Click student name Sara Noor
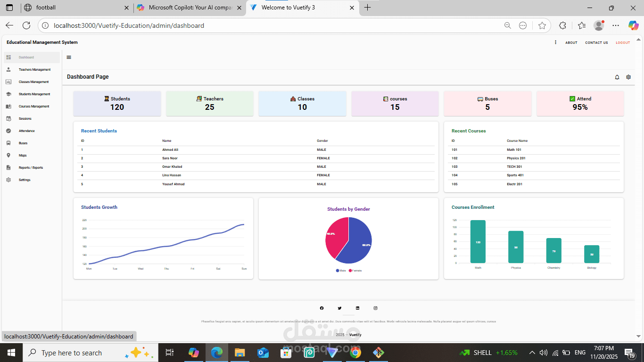This screenshot has width=644, height=362. click(170, 158)
